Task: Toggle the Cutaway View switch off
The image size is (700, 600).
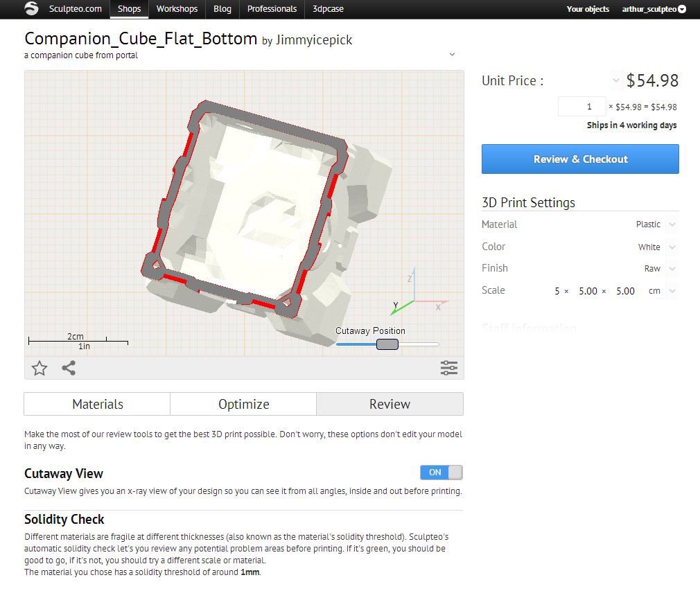Action: point(441,473)
